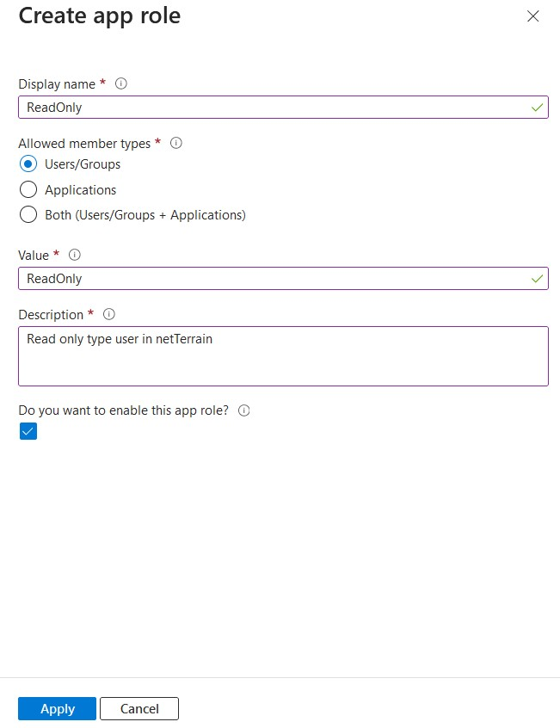The image size is (560, 728).
Task: Click the green checkmark in Display name field
Action: [538, 108]
